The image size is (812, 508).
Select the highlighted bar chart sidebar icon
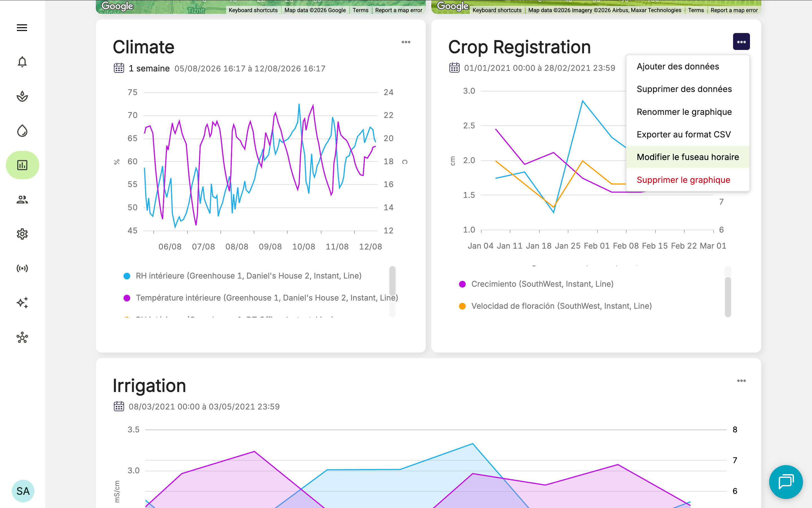[23, 165]
